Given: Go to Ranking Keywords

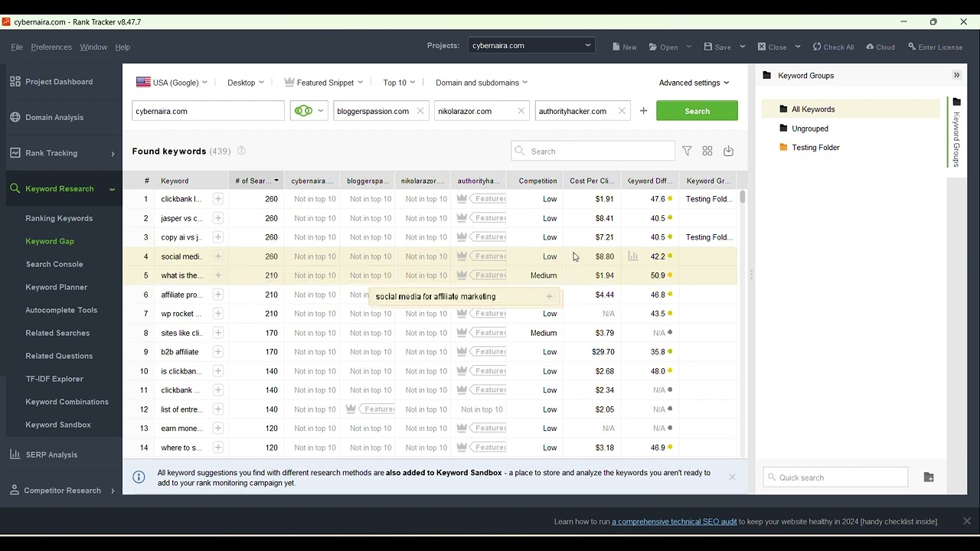Looking at the screenshot, I should point(59,218).
